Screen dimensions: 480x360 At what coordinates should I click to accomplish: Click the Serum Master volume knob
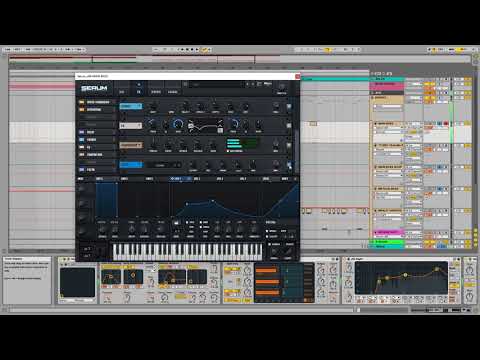point(282,87)
